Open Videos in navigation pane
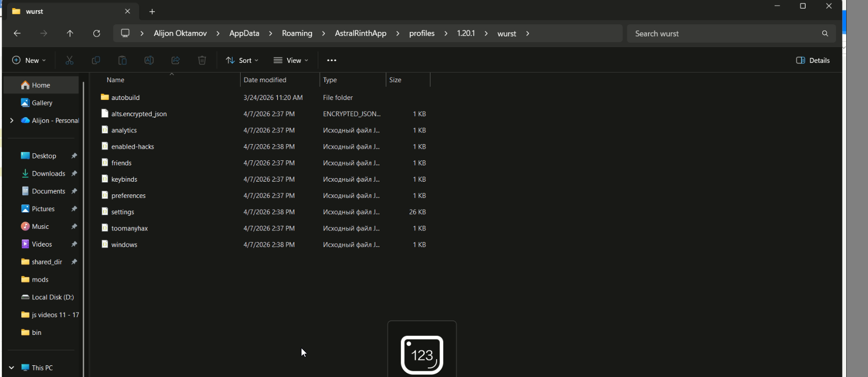 (x=42, y=244)
